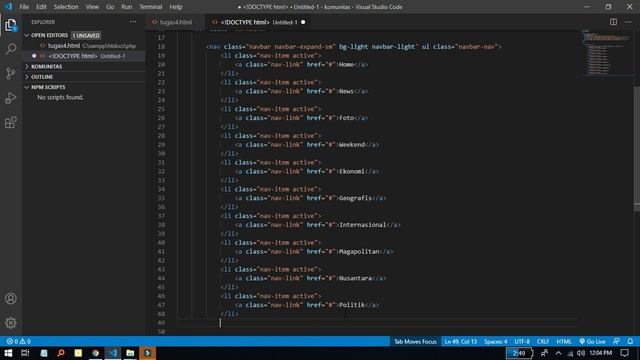Click line number 18 in gutter
This screenshot has height=360, width=640.
(x=161, y=47)
